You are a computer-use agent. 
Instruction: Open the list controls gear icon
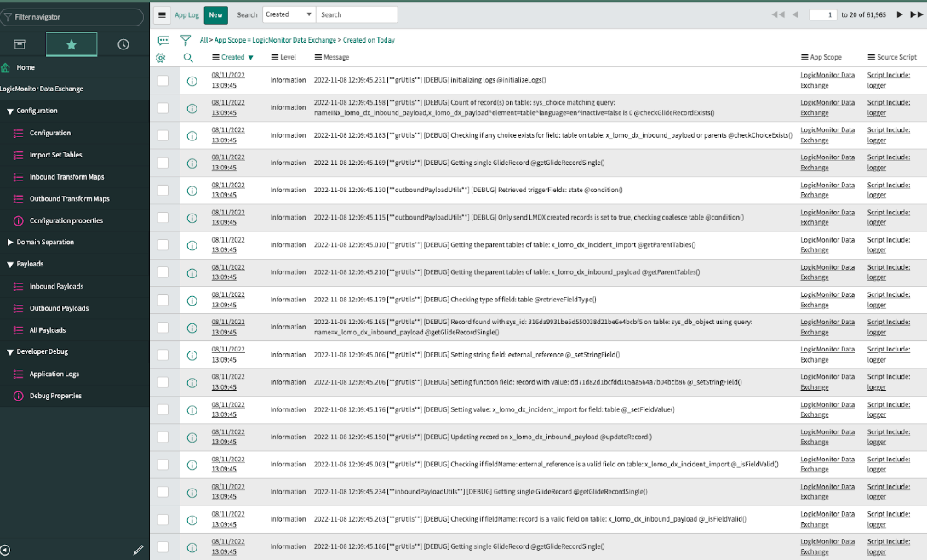pos(161,57)
